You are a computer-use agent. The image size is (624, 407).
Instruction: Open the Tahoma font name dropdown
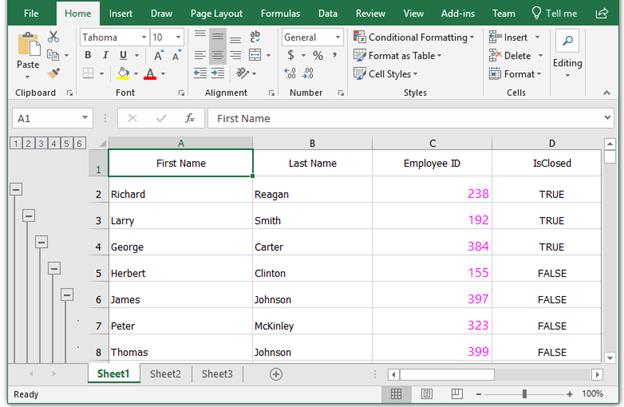(144, 37)
